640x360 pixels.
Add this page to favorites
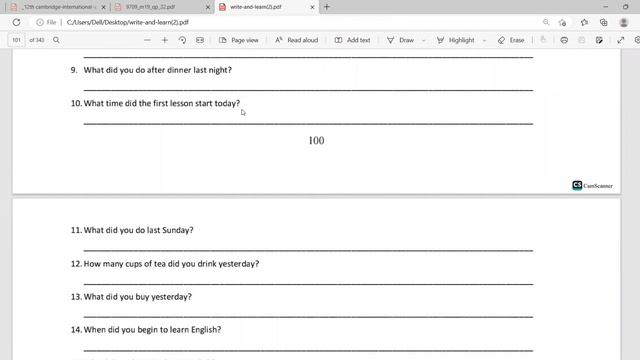[562, 22]
